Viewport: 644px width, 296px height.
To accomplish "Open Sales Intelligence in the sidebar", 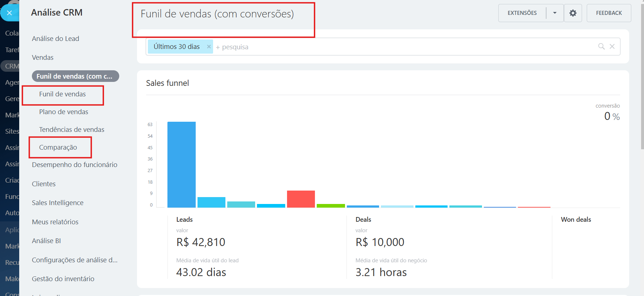I will tap(58, 203).
